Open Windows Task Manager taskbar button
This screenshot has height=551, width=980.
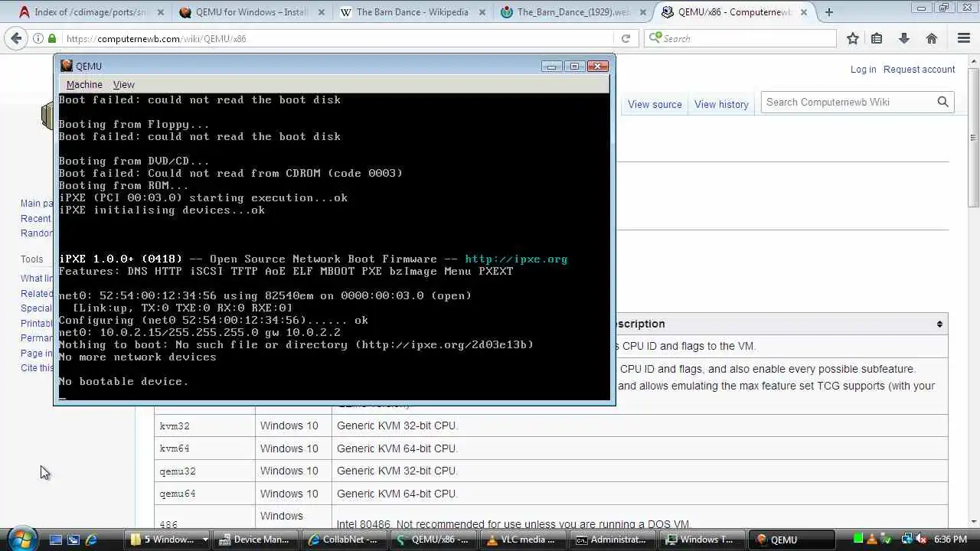point(701,540)
